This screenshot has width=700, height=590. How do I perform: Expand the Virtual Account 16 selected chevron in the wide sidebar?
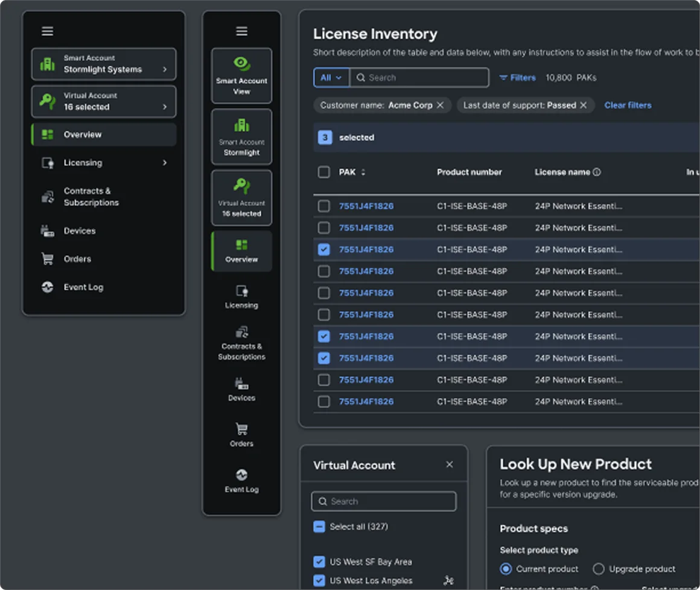point(165,107)
